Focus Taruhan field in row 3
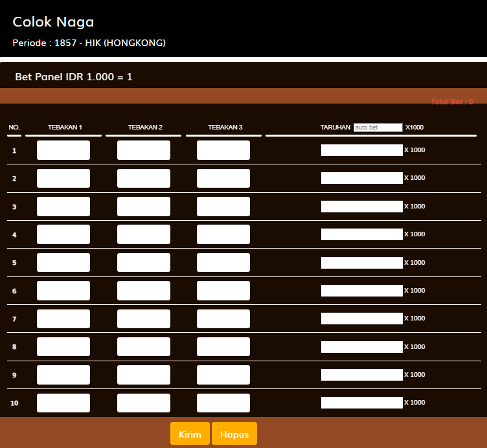This screenshot has height=448, width=487. click(x=362, y=207)
